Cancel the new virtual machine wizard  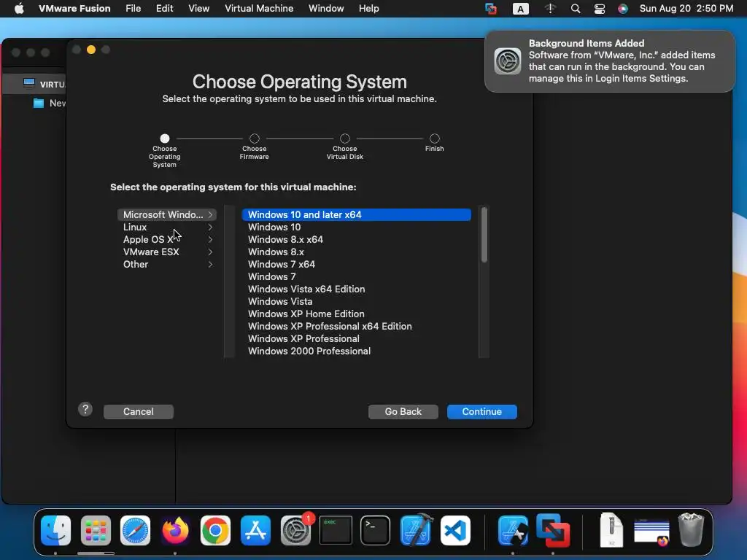[x=138, y=411]
